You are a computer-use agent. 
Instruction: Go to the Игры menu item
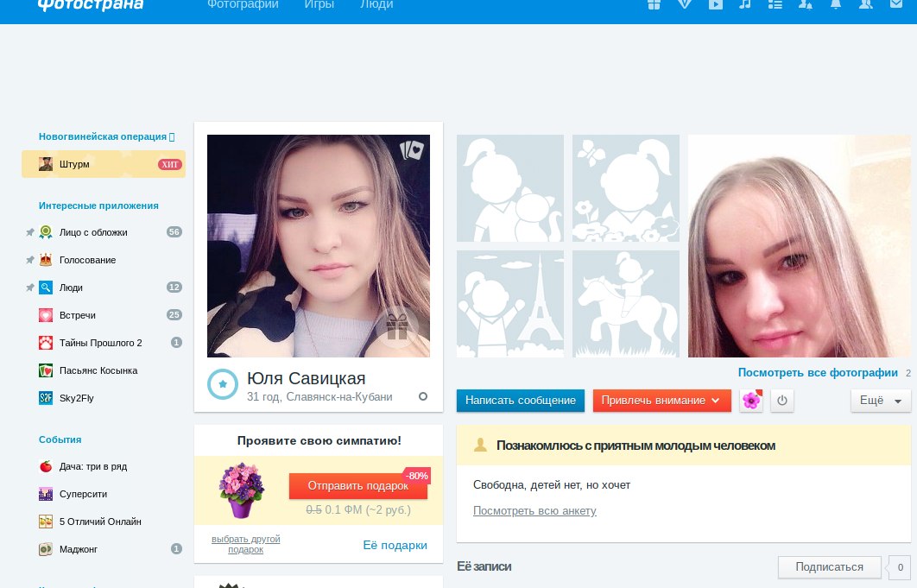(319, 5)
